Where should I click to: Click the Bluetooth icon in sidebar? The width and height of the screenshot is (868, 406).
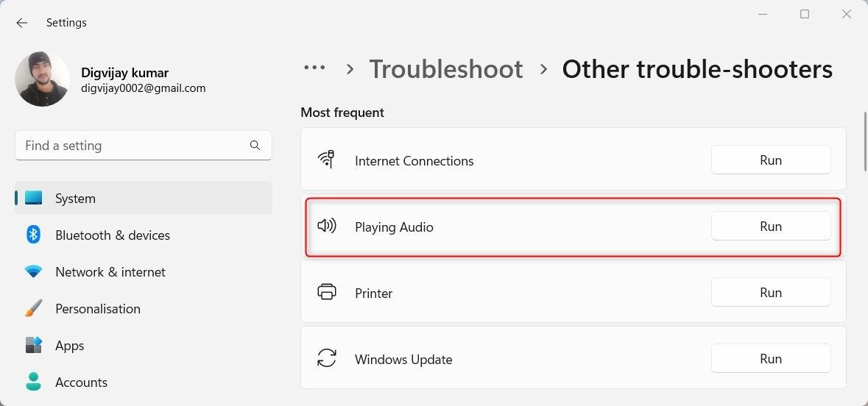pyautogui.click(x=34, y=235)
